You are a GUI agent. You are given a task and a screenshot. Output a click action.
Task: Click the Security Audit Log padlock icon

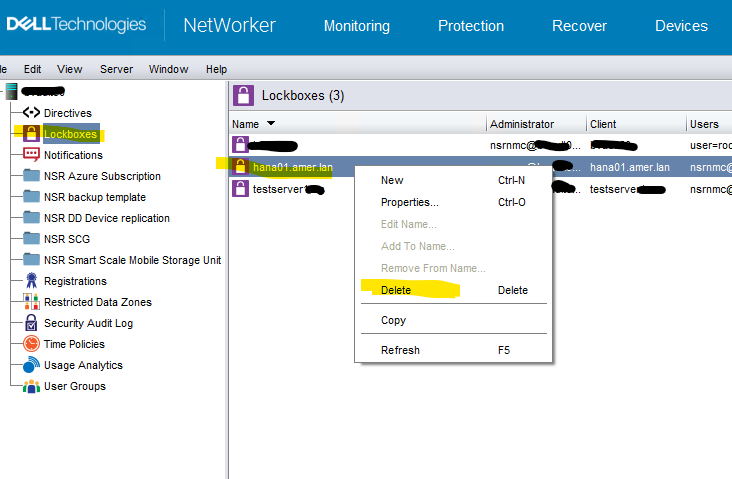click(31, 323)
